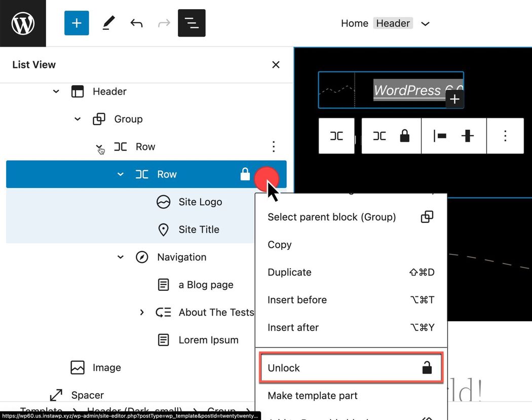Click the Undo arrow

click(x=136, y=23)
